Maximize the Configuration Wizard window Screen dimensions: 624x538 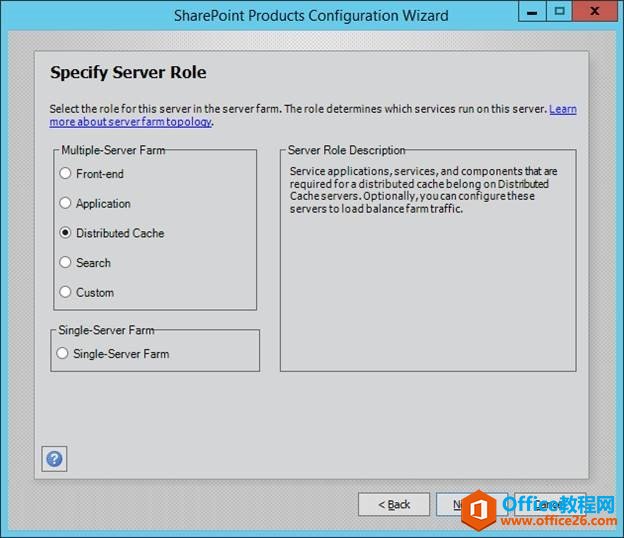coord(559,11)
